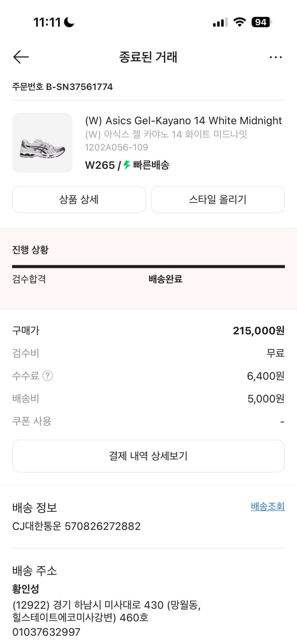The height and width of the screenshot is (644, 297).
Task: Open the three-dot options menu
Action: (x=276, y=57)
